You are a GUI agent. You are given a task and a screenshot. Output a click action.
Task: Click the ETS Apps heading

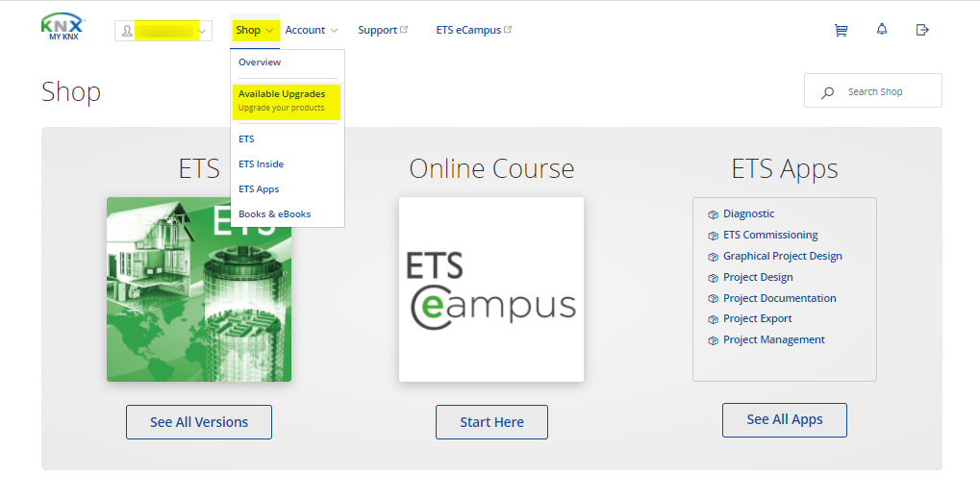[785, 169]
